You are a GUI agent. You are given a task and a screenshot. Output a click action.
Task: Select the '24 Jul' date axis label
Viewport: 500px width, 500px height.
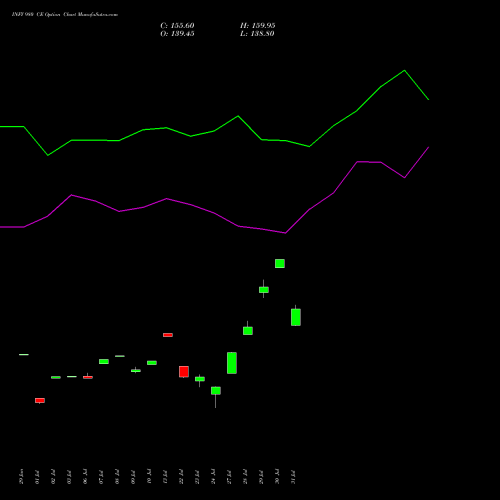click(213, 477)
